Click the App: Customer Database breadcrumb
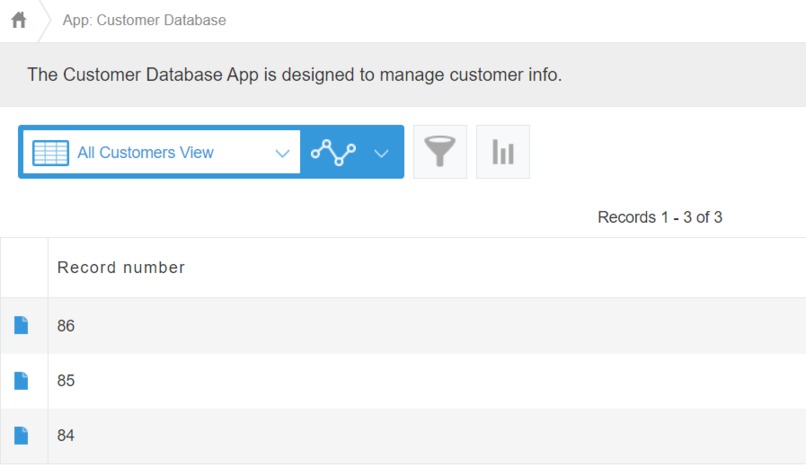 144,20
